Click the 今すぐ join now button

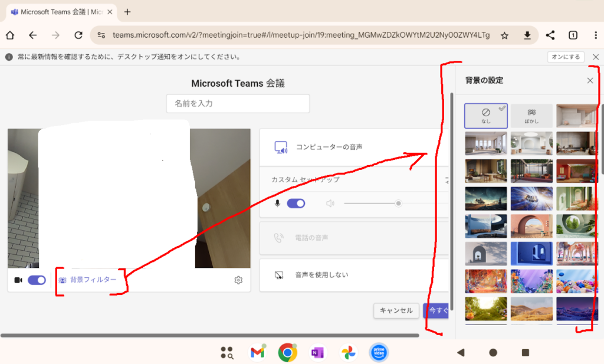pyautogui.click(x=436, y=310)
